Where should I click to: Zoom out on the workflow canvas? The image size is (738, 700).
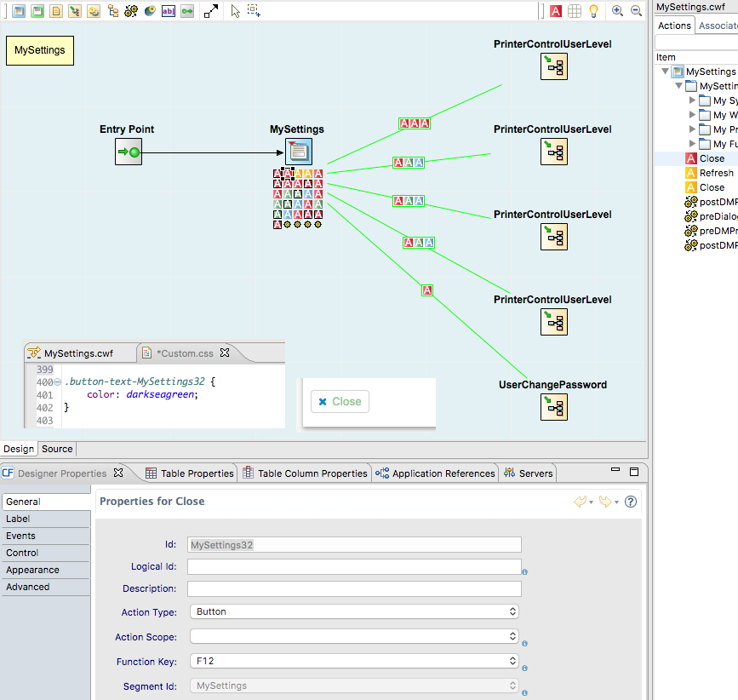pyautogui.click(x=637, y=11)
